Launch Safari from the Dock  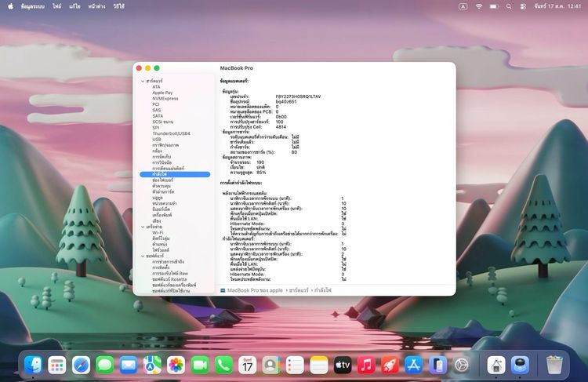coord(81,365)
